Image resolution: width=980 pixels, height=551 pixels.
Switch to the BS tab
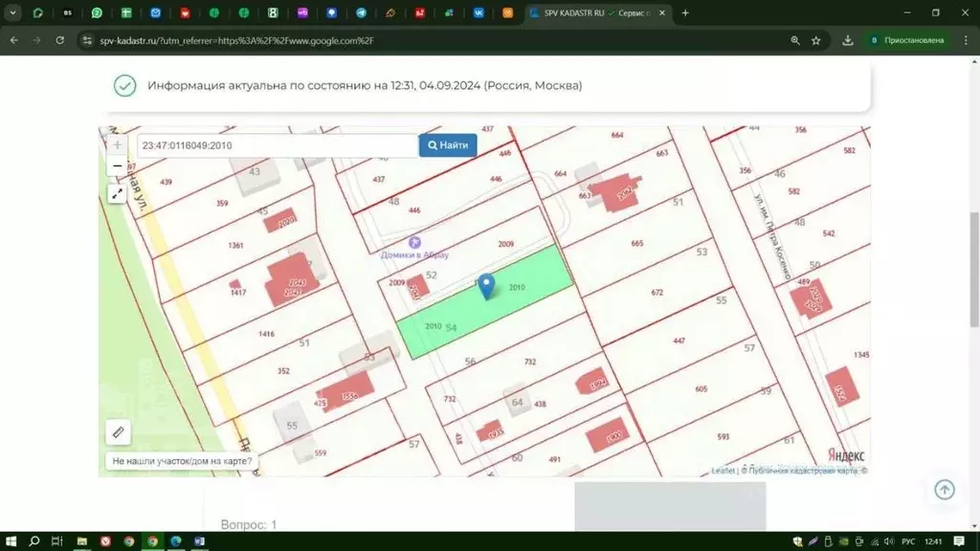(x=68, y=12)
